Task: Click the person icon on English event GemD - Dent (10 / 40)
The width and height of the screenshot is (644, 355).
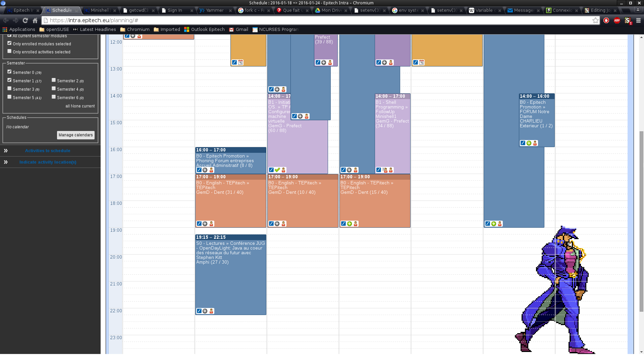Action: [283, 224]
